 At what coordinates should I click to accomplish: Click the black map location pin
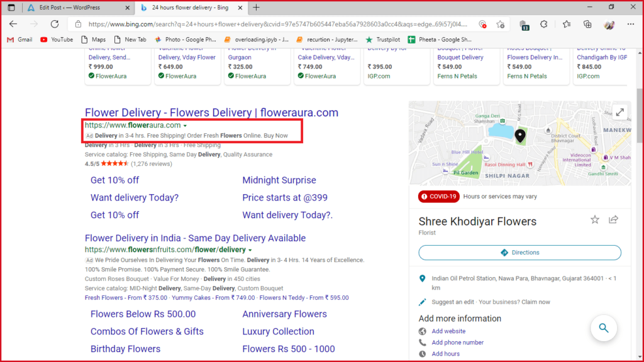click(520, 136)
